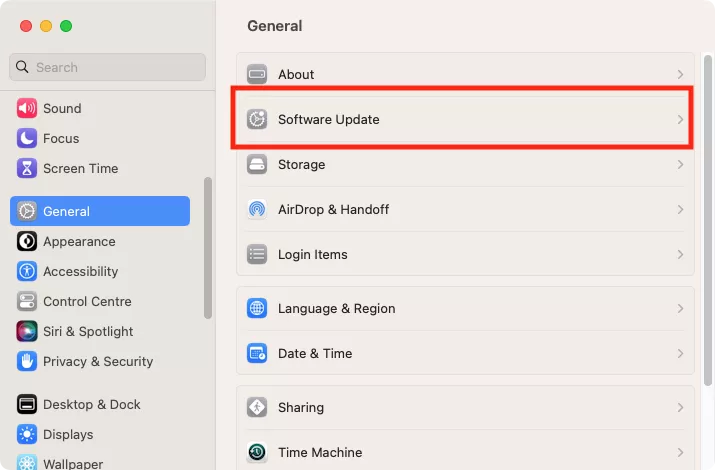Go to Desktop & Dock settings
The height and width of the screenshot is (470, 715).
[91, 404]
